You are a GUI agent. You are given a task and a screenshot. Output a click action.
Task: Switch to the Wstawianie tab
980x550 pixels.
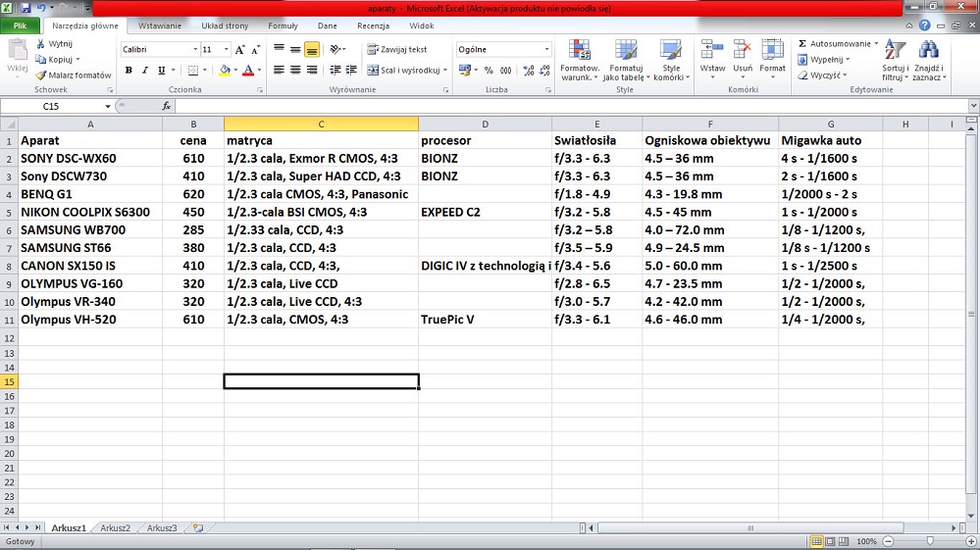pos(159,25)
